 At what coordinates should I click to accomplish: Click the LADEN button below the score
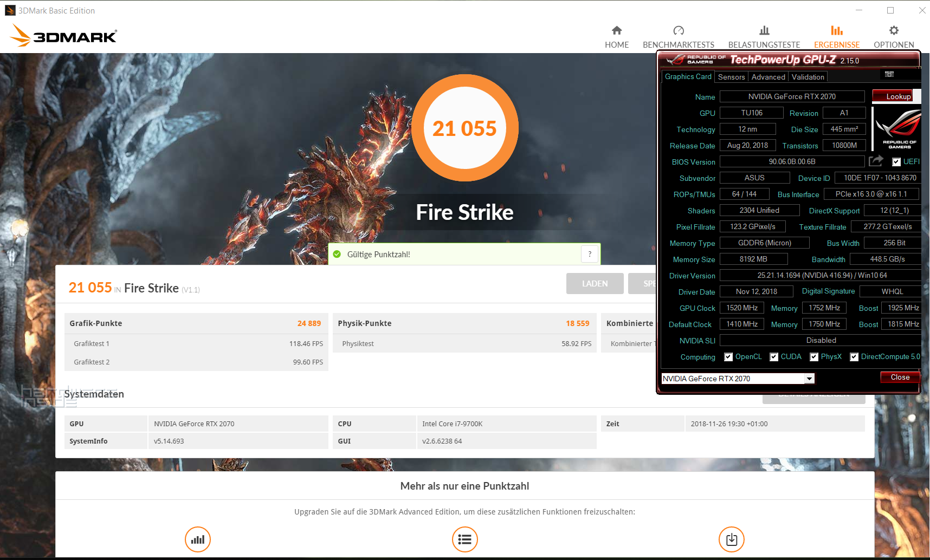[595, 283]
